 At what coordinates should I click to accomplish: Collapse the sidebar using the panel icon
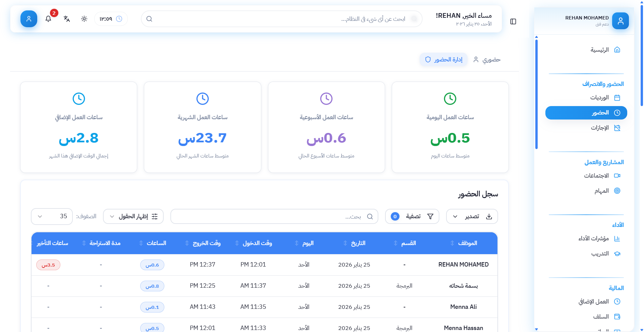513,21
